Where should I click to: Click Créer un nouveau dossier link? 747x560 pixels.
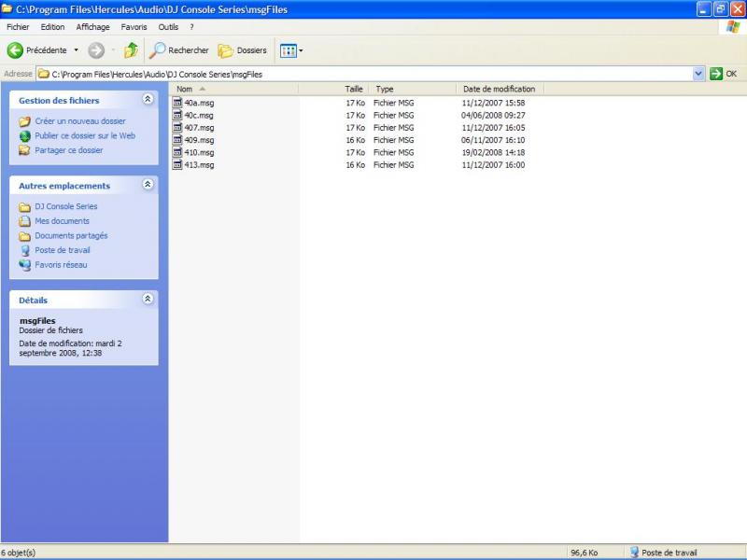(x=79, y=121)
